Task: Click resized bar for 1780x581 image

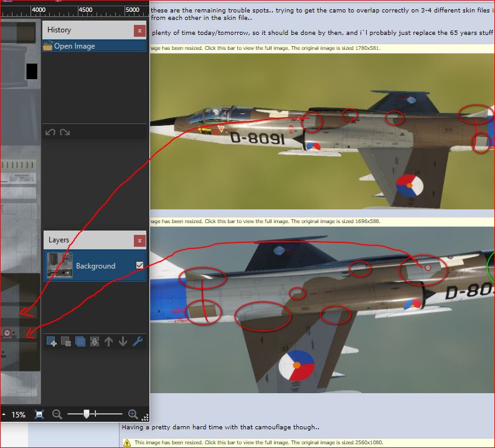Action: coord(322,48)
